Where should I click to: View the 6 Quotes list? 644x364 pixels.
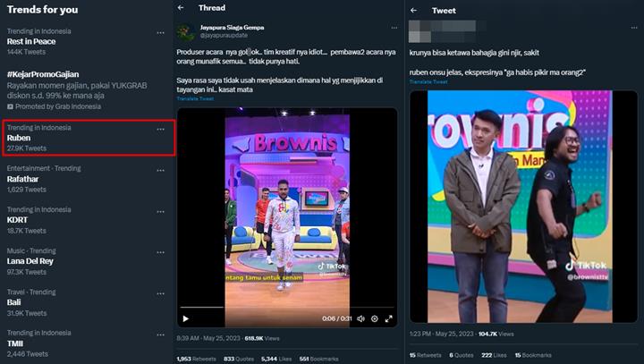(462, 355)
